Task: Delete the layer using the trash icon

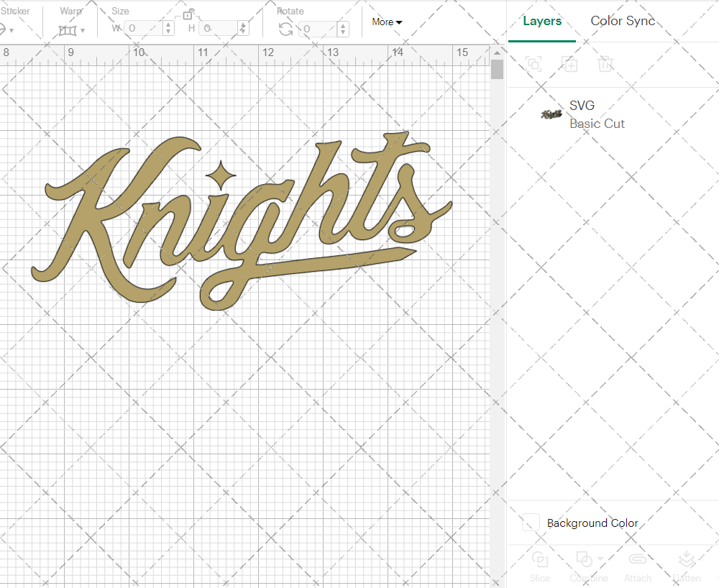Action: [606, 64]
